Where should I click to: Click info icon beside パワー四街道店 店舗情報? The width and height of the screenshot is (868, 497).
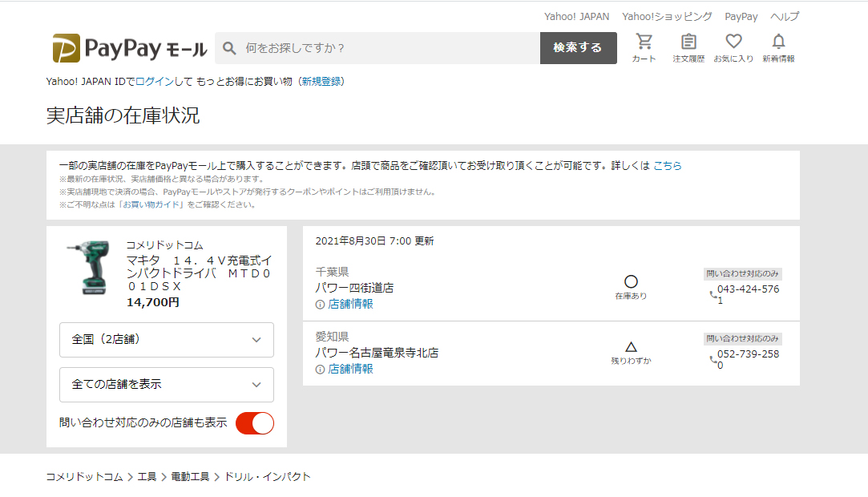(x=320, y=305)
